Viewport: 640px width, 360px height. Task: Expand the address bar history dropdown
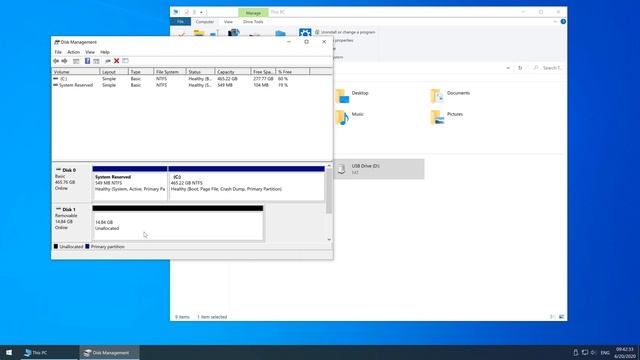(x=508, y=68)
